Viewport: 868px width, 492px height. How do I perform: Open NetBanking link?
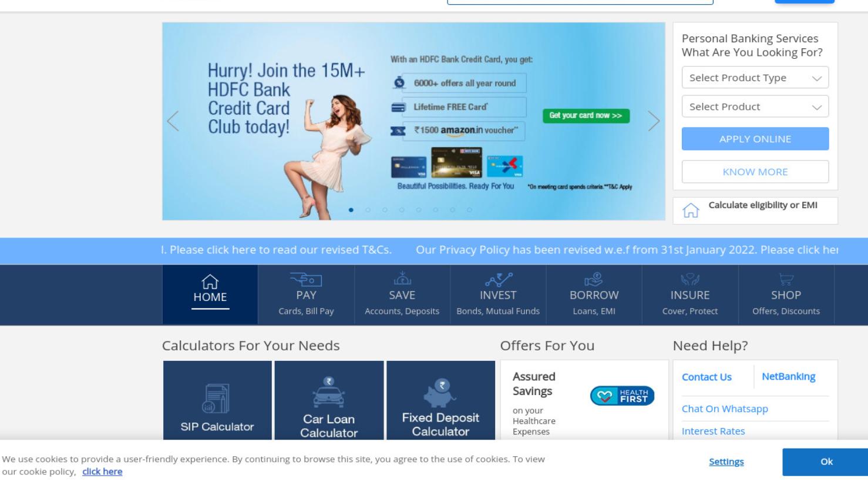(x=789, y=377)
